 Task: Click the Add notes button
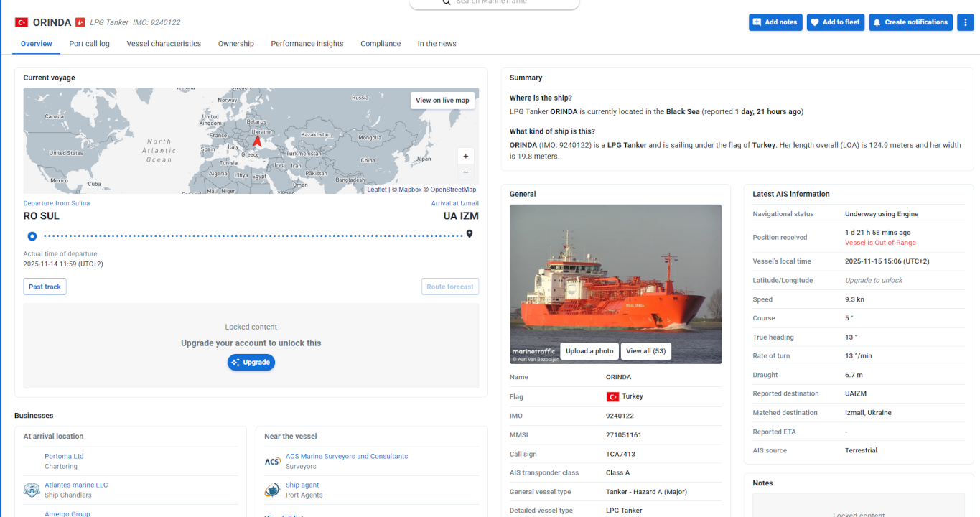(775, 22)
